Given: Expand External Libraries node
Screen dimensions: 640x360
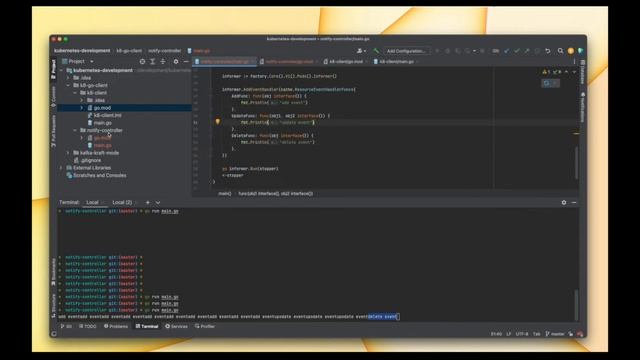Looking at the screenshot, I should 61,168.
